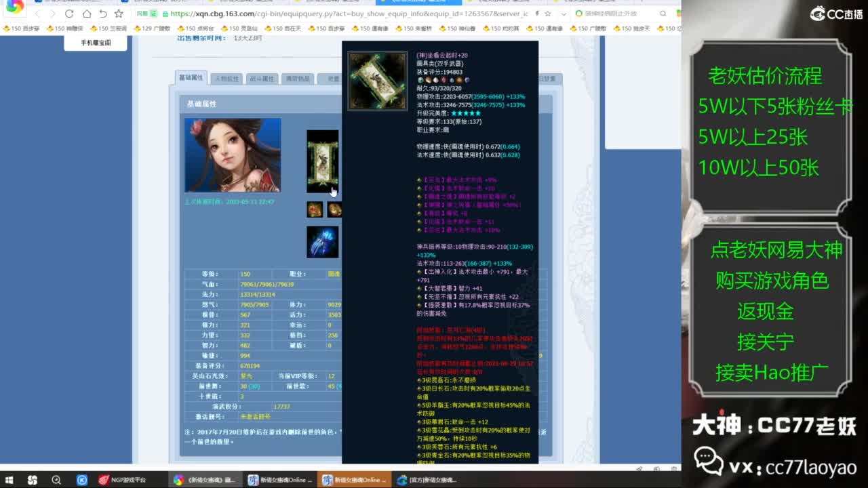Click the blue crystal claw item icon
The width and height of the screenshot is (868, 488).
click(322, 242)
